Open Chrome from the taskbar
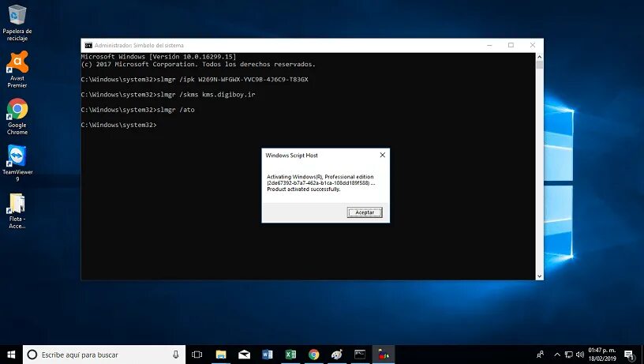644x364 pixels. pyautogui.click(x=314, y=355)
